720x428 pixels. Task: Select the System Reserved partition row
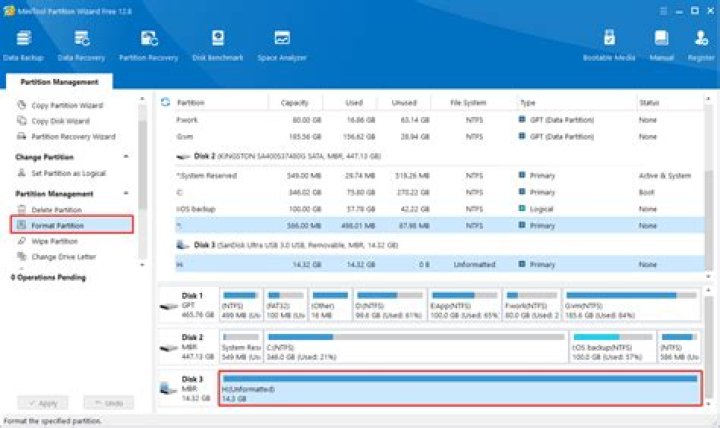click(439, 175)
